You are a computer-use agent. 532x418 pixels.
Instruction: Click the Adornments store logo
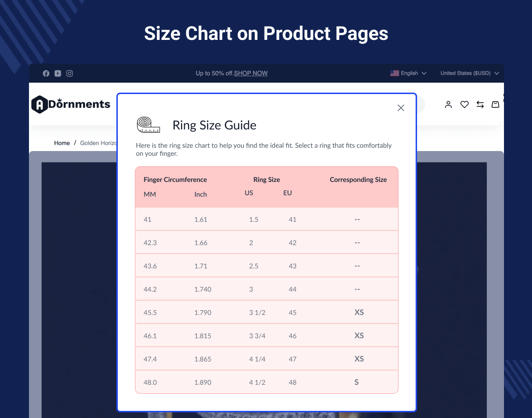[x=71, y=104]
